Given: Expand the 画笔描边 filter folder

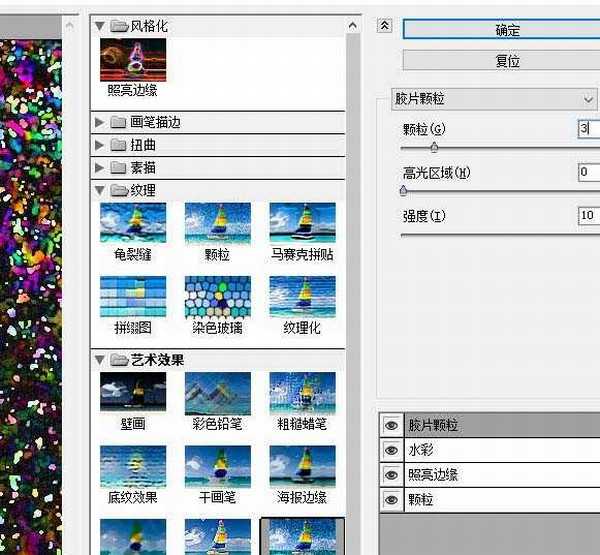Looking at the screenshot, I should pos(100,122).
